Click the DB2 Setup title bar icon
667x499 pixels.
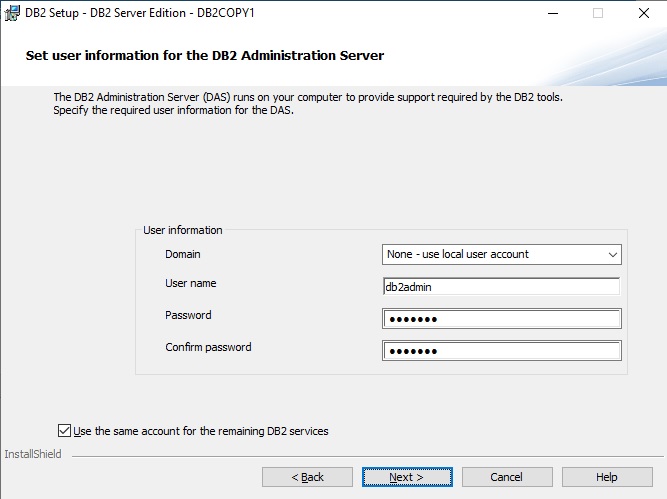pos(12,13)
